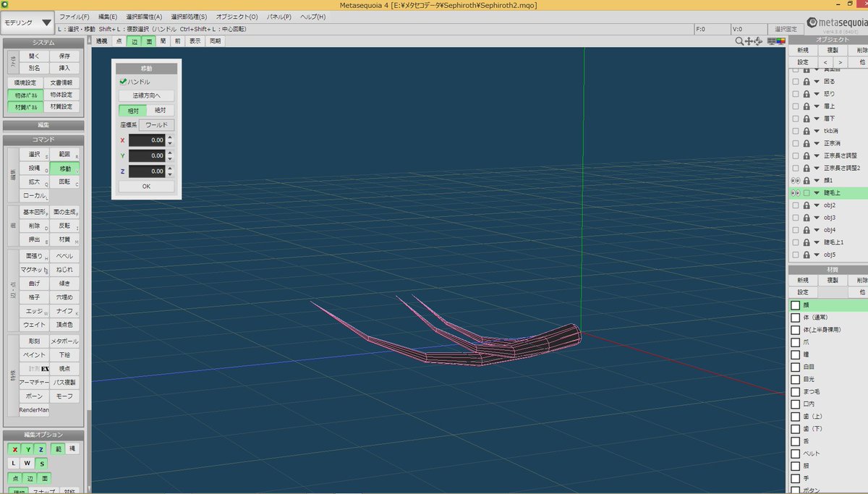This screenshot has height=494, width=868.
Task: Toggle the ハンドル checkbox in move panel
Action: point(123,82)
